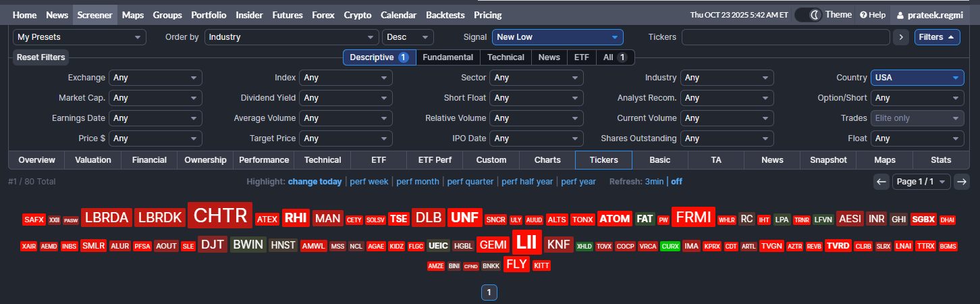Screen dimensions: 980x304
Task: Go to the Crypto section
Action: tap(358, 15)
